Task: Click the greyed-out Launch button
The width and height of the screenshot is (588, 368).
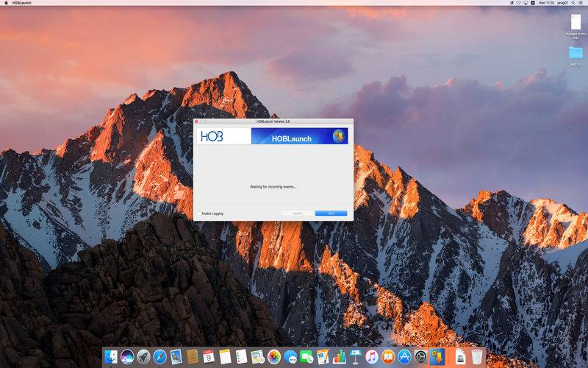Action: [x=297, y=213]
